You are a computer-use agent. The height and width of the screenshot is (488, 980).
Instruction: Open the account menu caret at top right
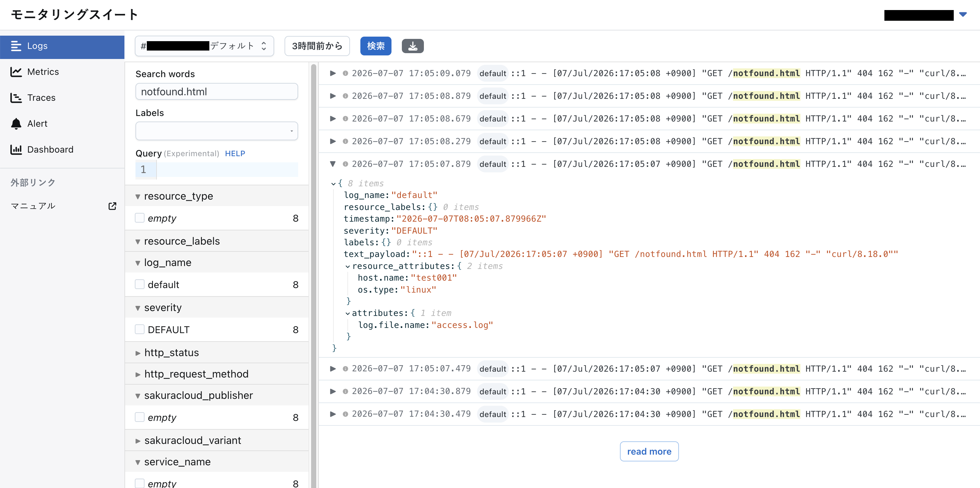(x=962, y=15)
